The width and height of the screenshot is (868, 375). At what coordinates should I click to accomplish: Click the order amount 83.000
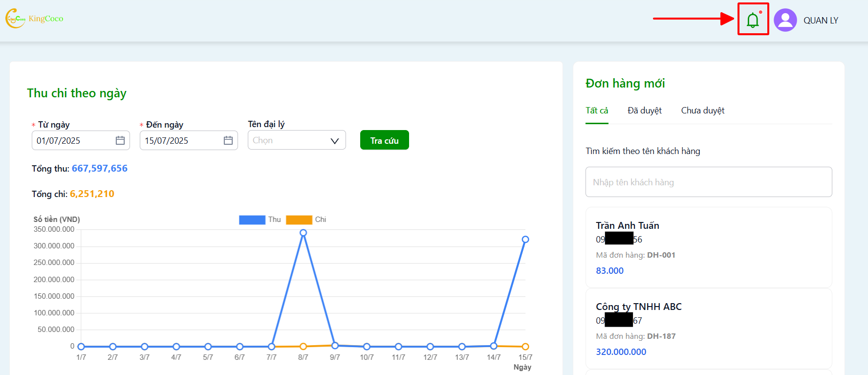coord(609,271)
